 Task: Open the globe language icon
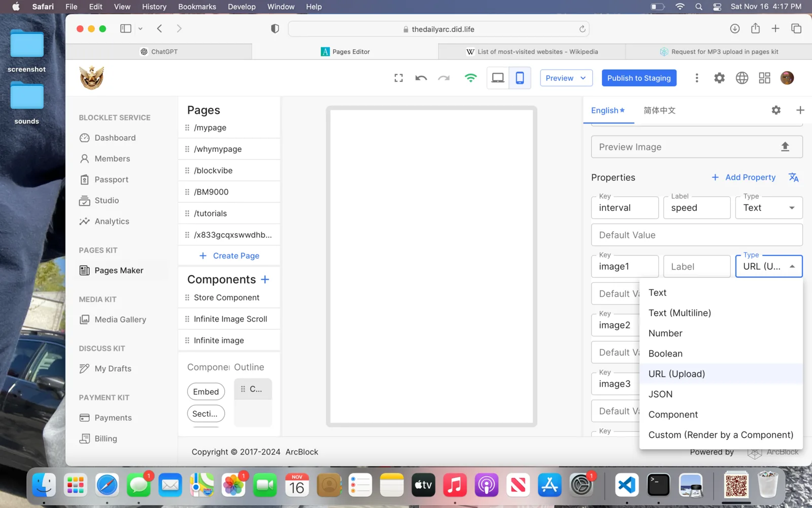pyautogui.click(x=742, y=78)
